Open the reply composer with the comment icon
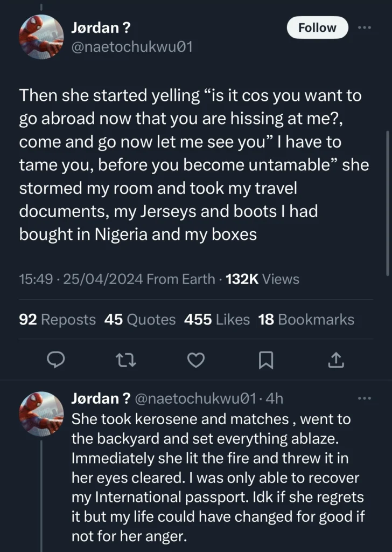The image size is (392, 552). tap(56, 360)
